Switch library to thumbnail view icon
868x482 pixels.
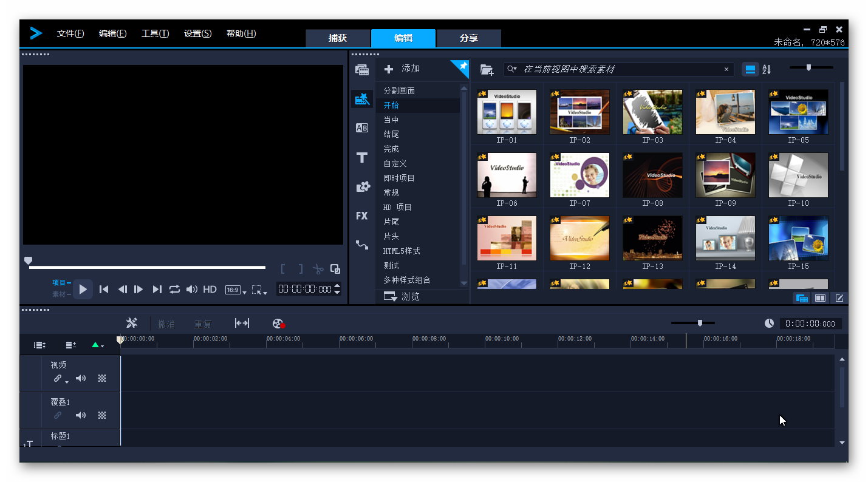(751, 69)
